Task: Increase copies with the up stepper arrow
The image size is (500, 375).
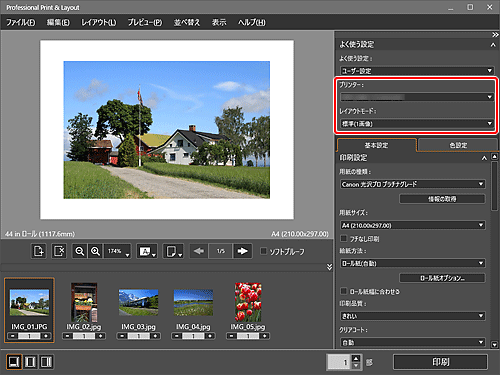Action: click(x=356, y=359)
